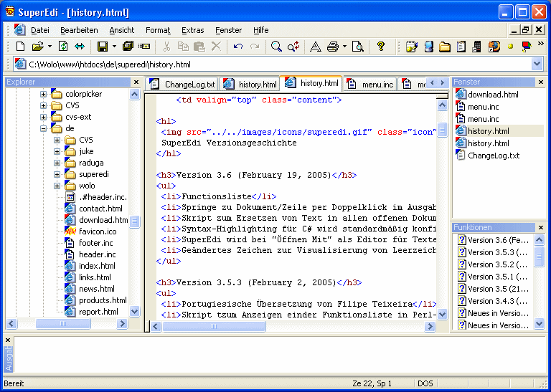551x392 pixels.
Task: Click the notepad-with-pencil icon in second toolbar
Action: pyautogui.click(x=411, y=47)
